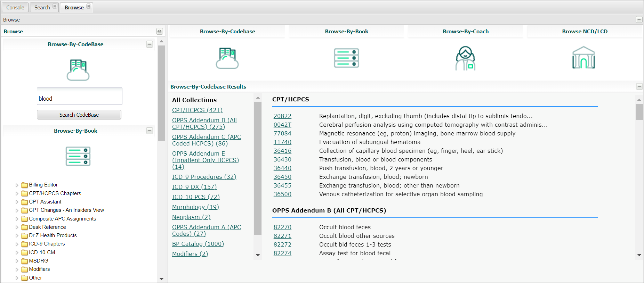Click the sidebar Browse-By-Book server icon

point(78,156)
